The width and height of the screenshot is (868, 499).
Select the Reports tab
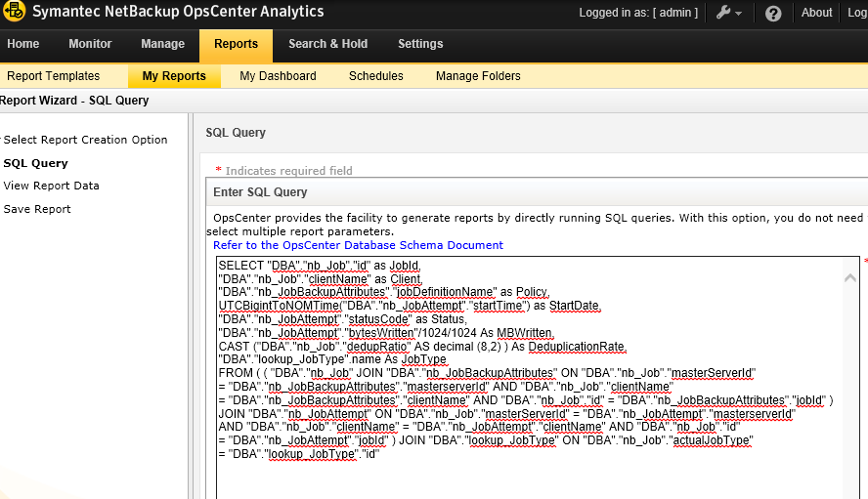click(x=236, y=45)
